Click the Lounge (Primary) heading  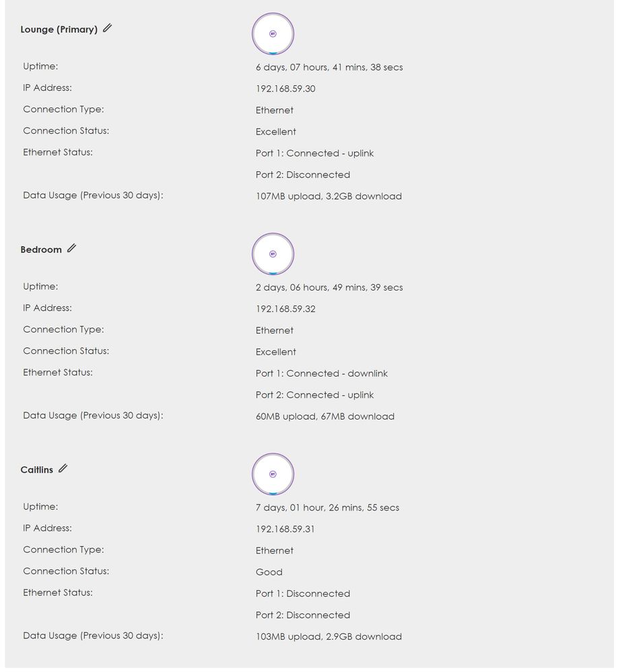point(59,30)
